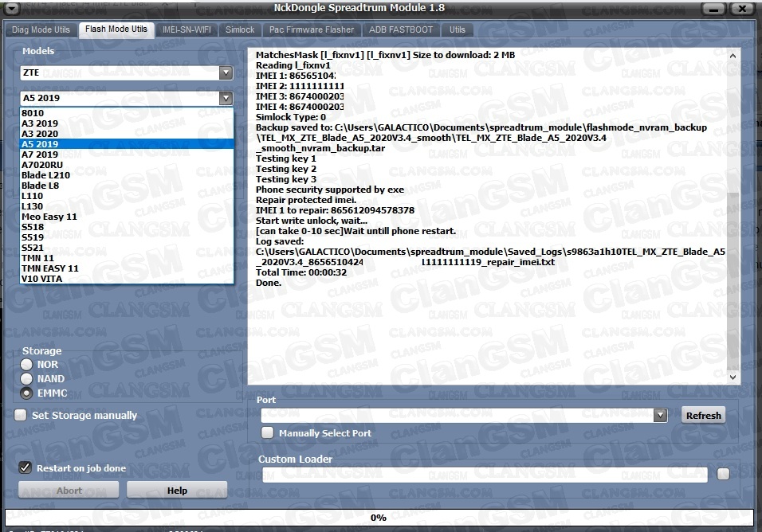Choose TMN EASY 11 model entry
762x532 pixels.
127,268
